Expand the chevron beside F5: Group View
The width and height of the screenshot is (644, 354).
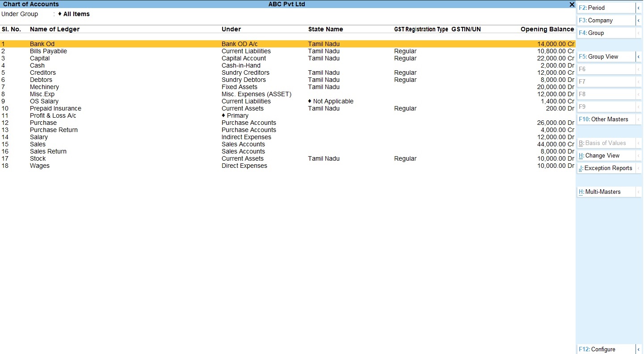639,56
